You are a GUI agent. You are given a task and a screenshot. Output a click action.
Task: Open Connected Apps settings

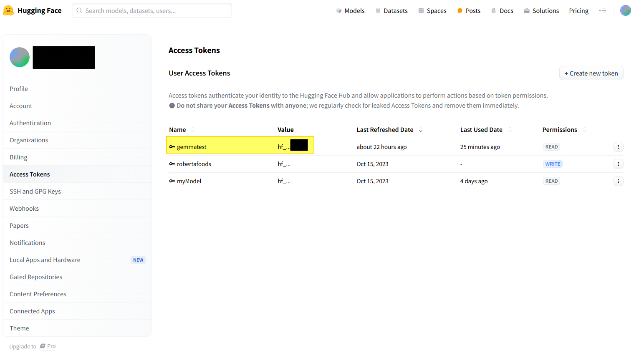(x=77, y=311)
